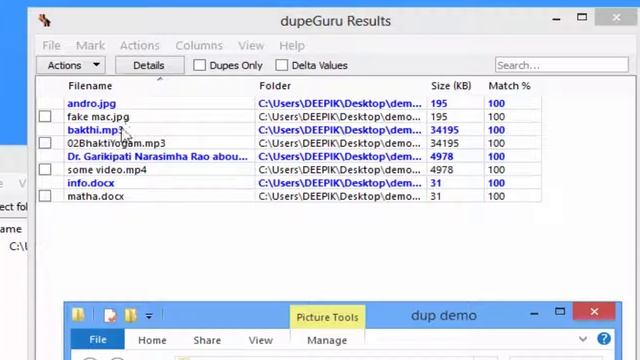The width and height of the screenshot is (640, 360).
Task: Select the andro.jpg row
Action: click(x=289, y=104)
